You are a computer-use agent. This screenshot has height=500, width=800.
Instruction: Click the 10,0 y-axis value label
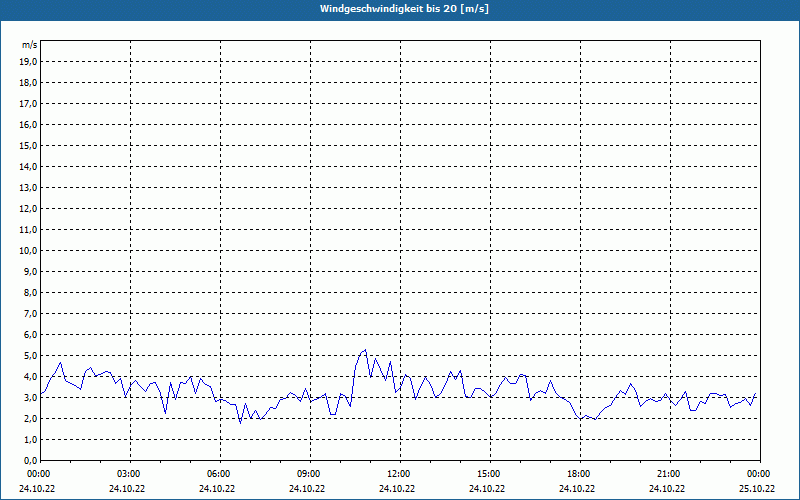pyautogui.click(x=29, y=250)
